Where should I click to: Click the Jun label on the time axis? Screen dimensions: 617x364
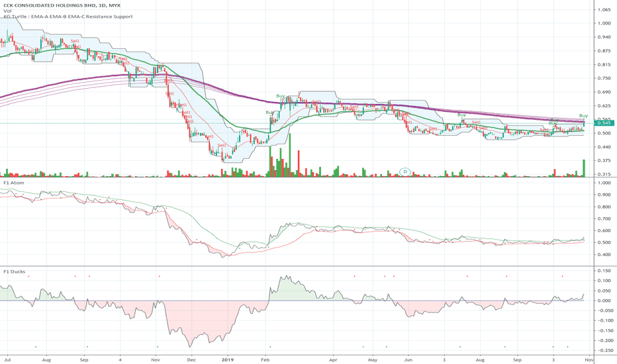(408, 359)
